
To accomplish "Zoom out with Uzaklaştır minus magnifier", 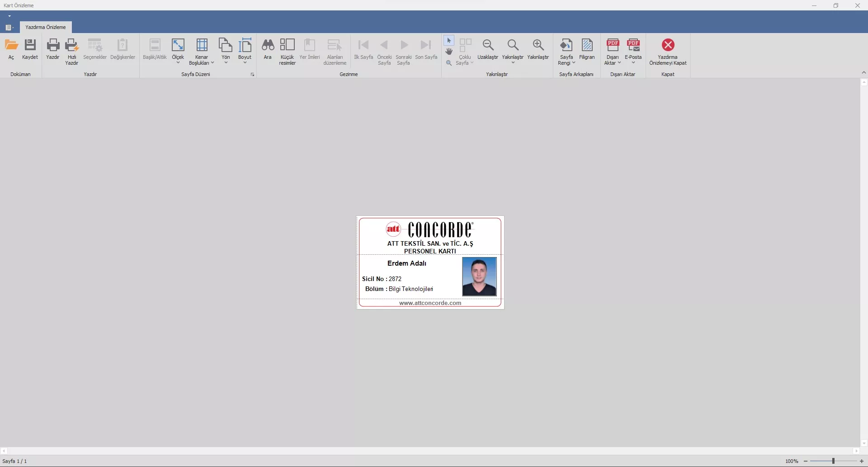I will [x=488, y=50].
